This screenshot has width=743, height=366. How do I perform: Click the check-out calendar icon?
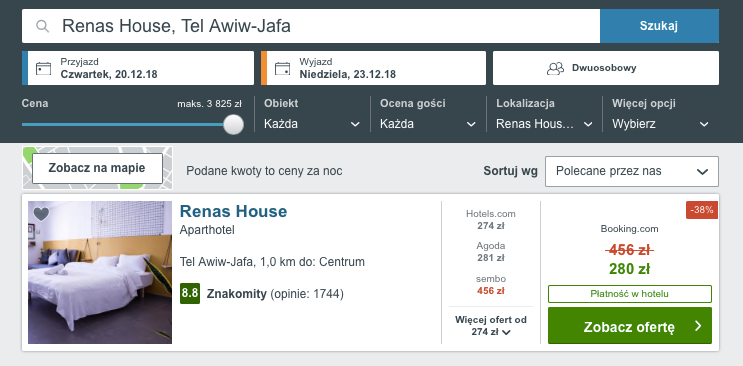pyautogui.click(x=282, y=68)
